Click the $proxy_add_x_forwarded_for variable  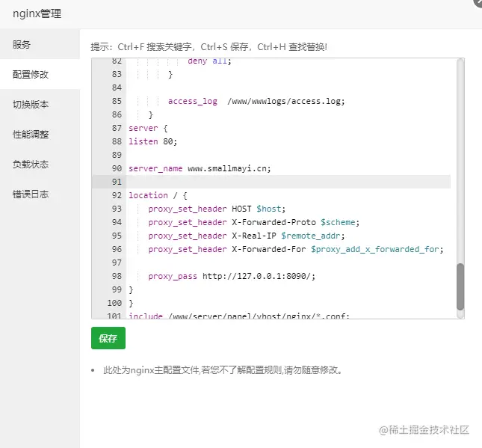(x=374, y=249)
